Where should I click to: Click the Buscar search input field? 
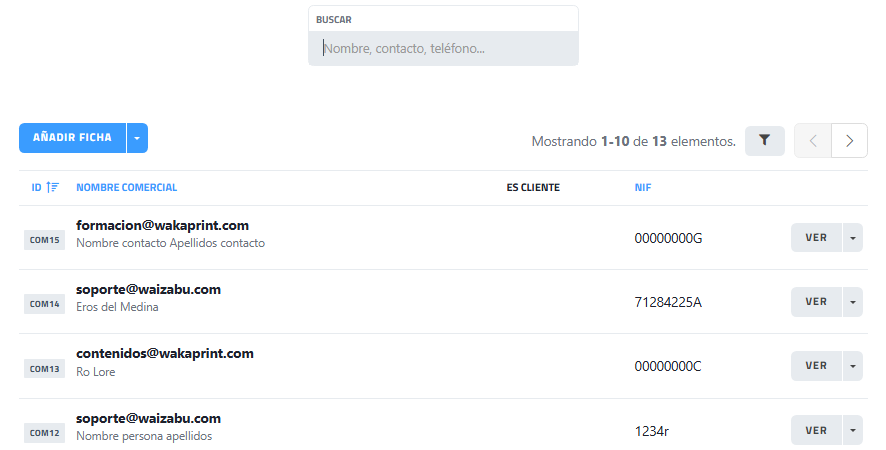click(x=443, y=48)
